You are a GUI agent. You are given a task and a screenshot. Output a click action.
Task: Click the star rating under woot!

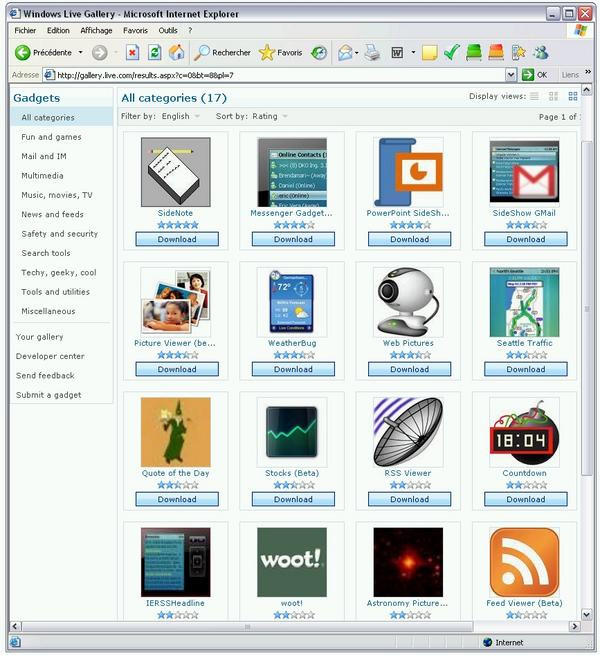(294, 615)
